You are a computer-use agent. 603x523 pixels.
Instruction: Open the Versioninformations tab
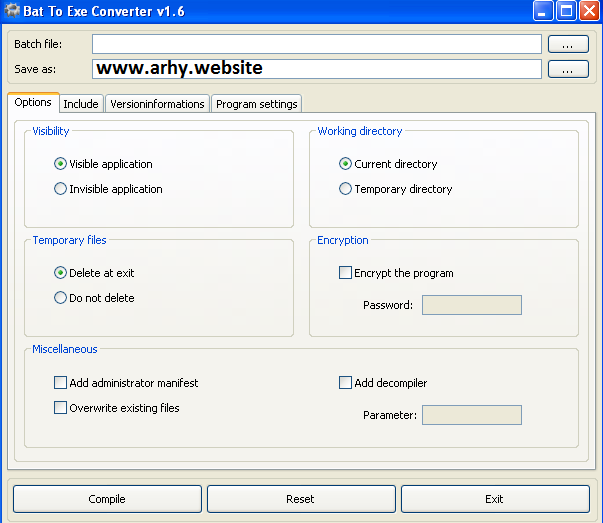pos(157,104)
